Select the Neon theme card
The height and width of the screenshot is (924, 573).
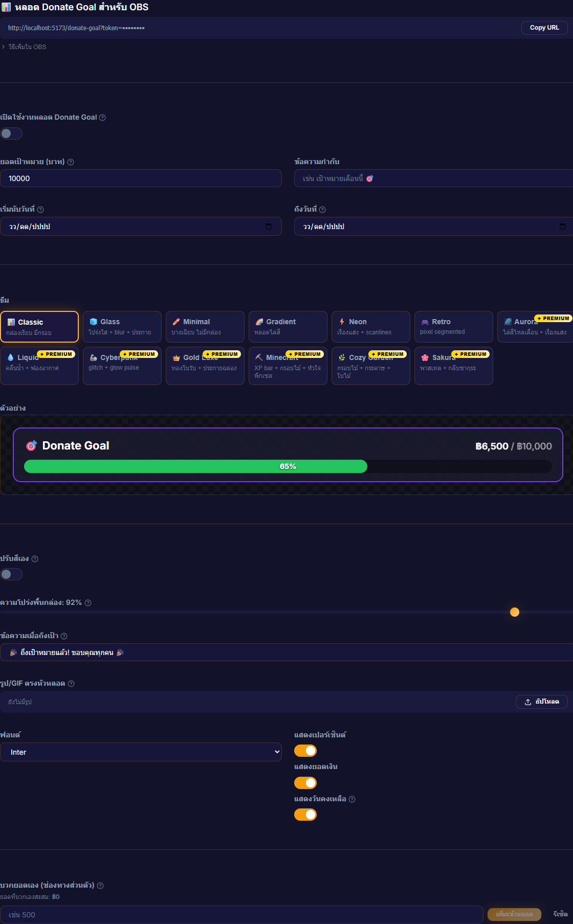coord(371,327)
